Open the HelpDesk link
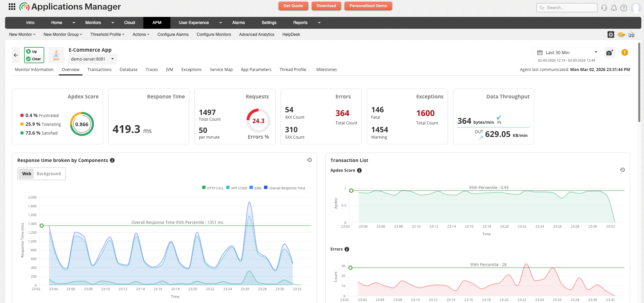Image resolution: width=644 pixels, height=303 pixels. tap(291, 34)
